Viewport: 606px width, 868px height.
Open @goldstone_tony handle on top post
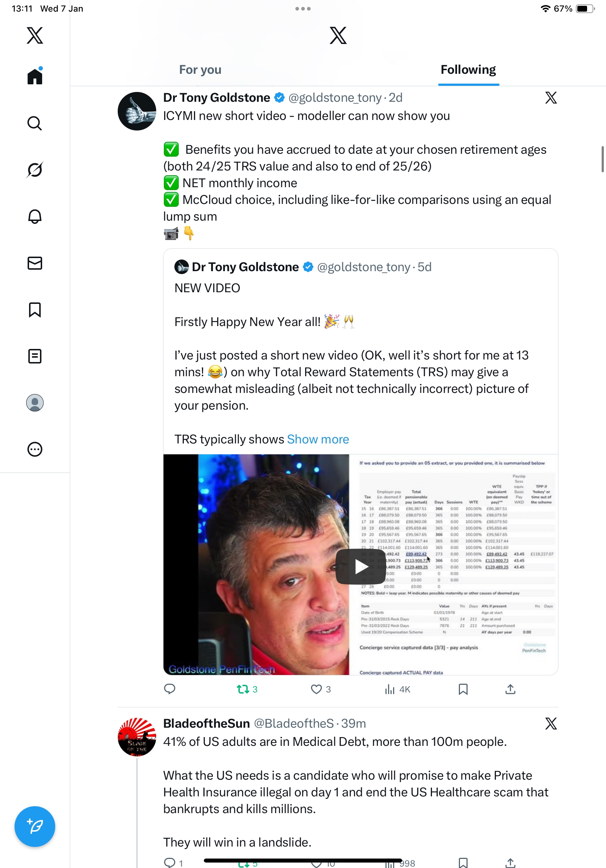335,98
